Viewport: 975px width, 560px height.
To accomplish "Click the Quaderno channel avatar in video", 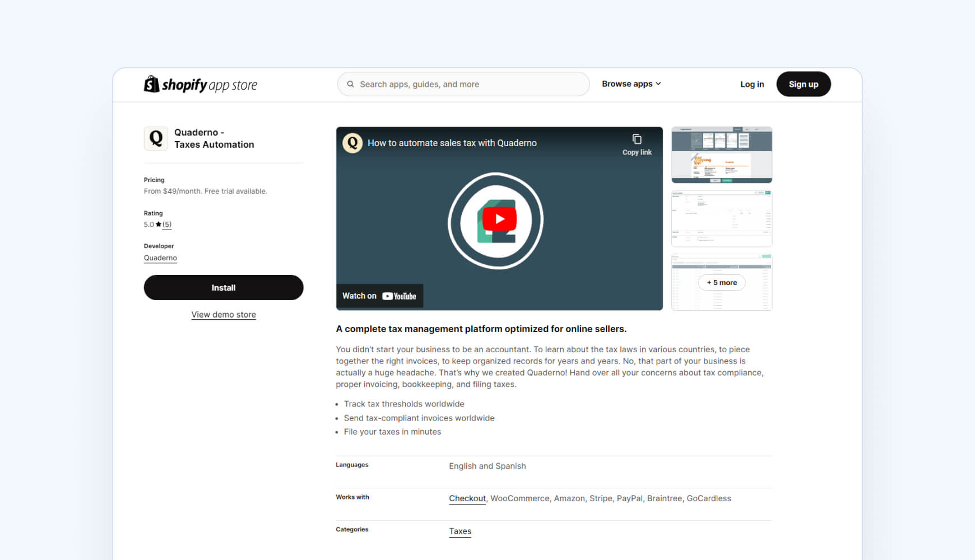I will tap(352, 143).
